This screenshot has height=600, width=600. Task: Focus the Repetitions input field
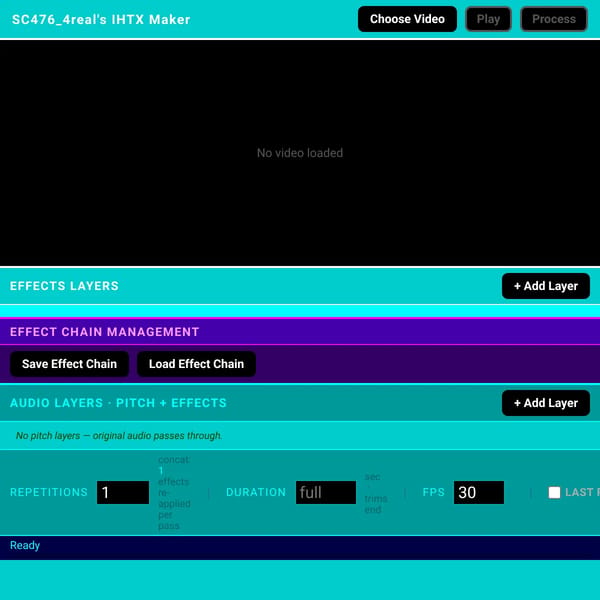(x=123, y=492)
